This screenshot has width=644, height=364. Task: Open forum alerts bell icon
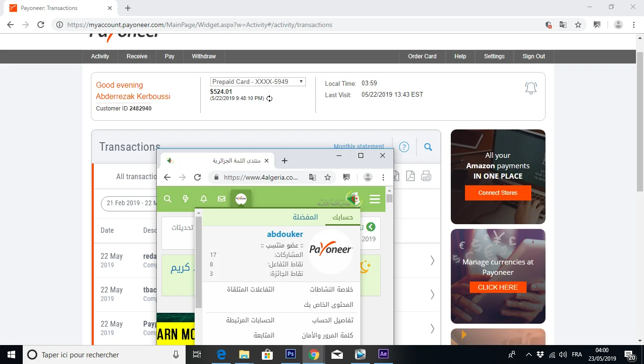click(204, 199)
